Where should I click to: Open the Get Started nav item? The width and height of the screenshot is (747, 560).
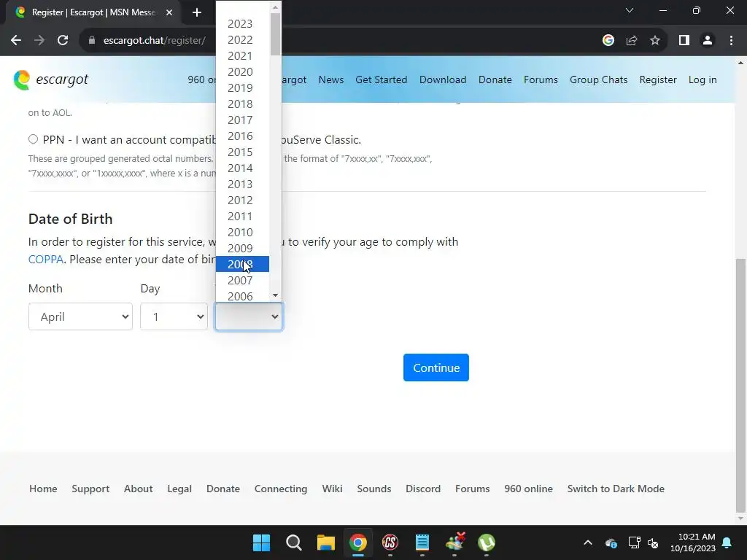click(381, 79)
